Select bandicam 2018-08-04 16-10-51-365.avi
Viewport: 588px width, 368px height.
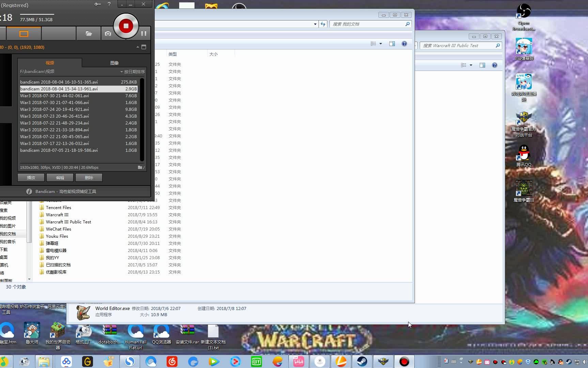coord(78,82)
